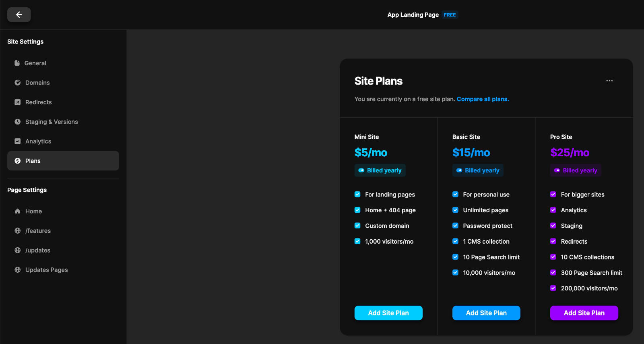
Task: Click the Site Plans heading
Action: [x=378, y=81]
